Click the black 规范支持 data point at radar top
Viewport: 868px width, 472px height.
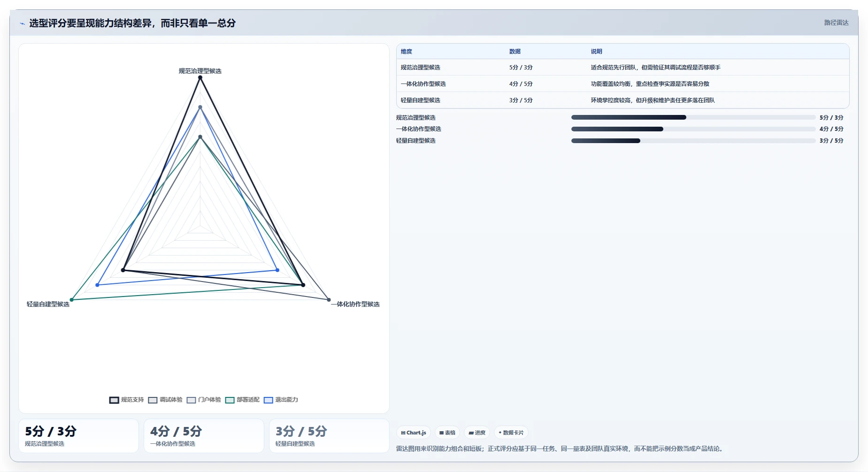(x=200, y=77)
